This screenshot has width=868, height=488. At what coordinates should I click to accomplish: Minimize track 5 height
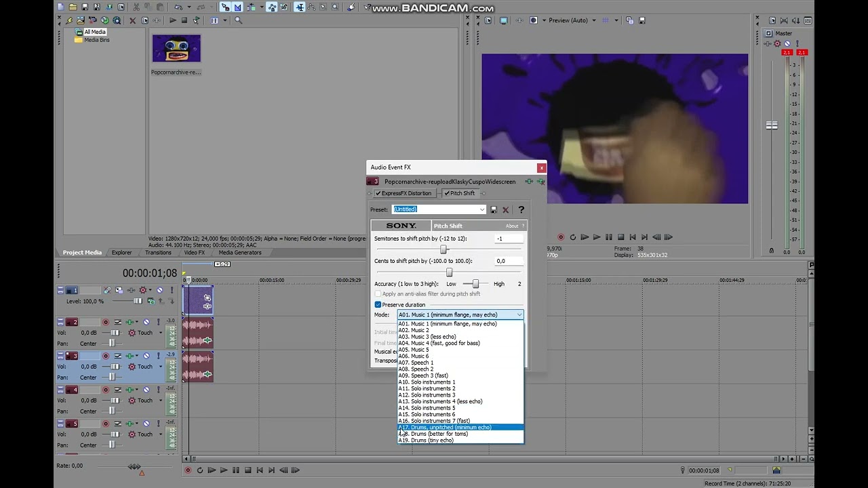60,422
